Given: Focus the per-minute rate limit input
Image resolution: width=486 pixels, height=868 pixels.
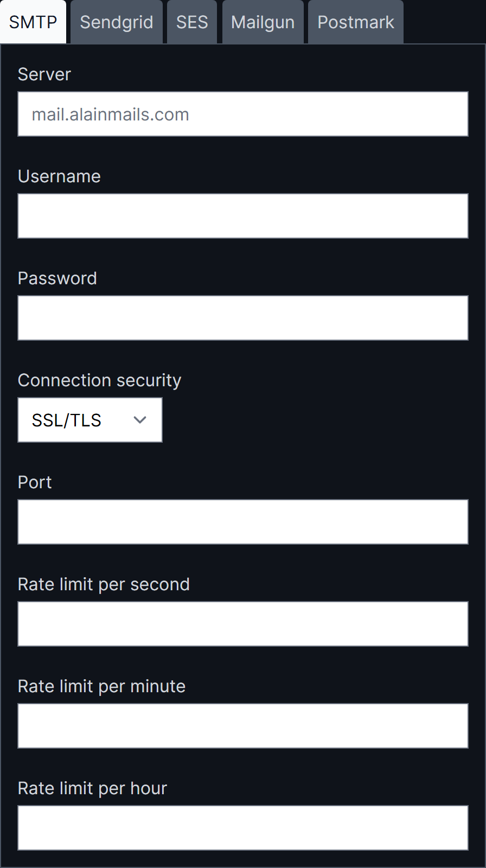Looking at the screenshot, I should tap(243, 726).
